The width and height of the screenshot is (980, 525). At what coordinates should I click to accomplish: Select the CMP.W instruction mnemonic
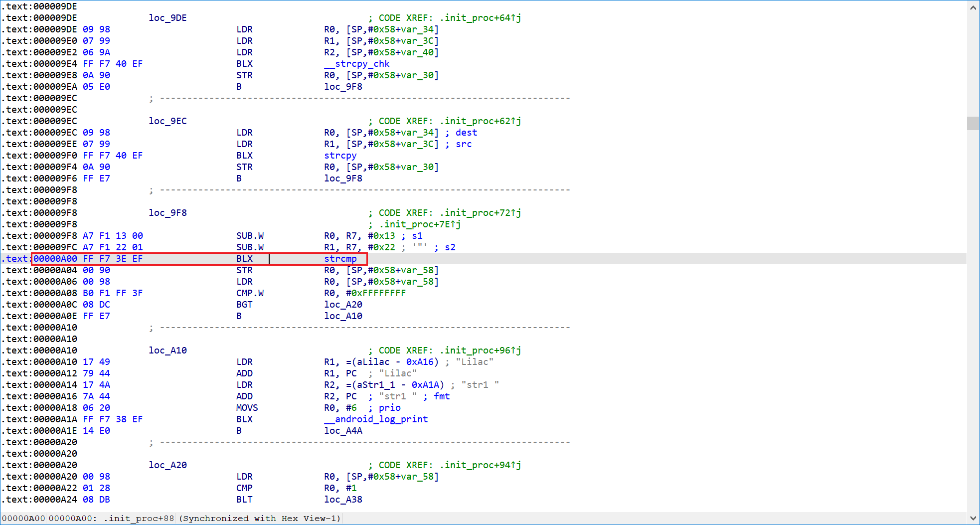coord(250,293)
